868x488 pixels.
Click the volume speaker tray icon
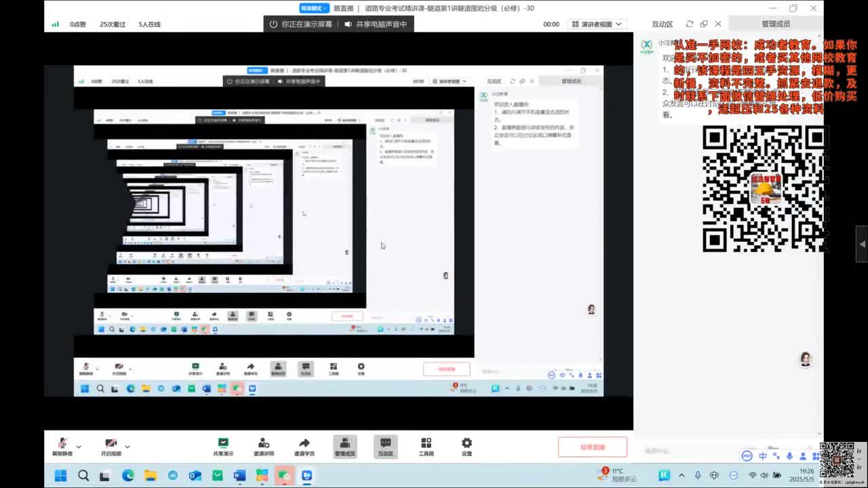(766, 475)
